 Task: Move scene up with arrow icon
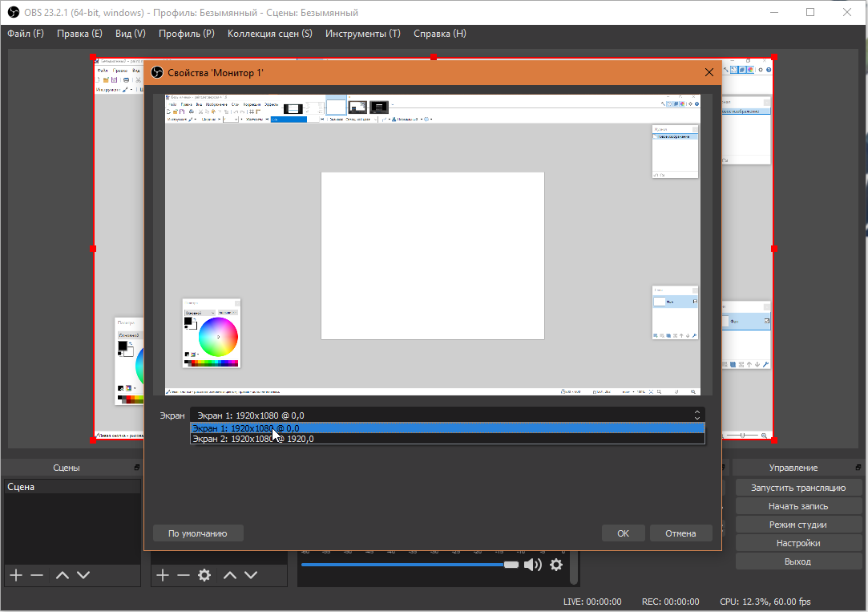[63, 575]
